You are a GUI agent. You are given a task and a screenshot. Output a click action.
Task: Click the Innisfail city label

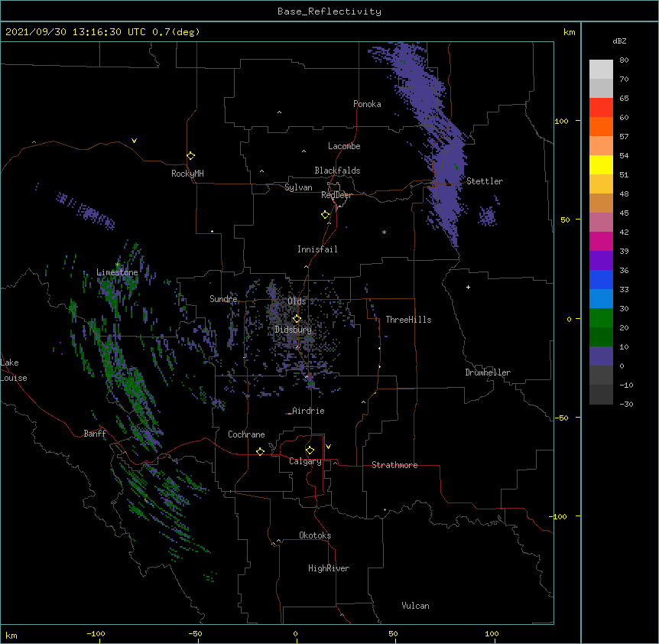pos(317,249)
